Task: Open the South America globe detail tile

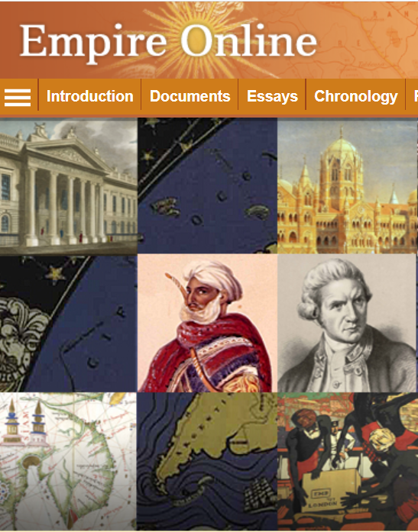Action: pyautogui.click(x=207, y=462)
